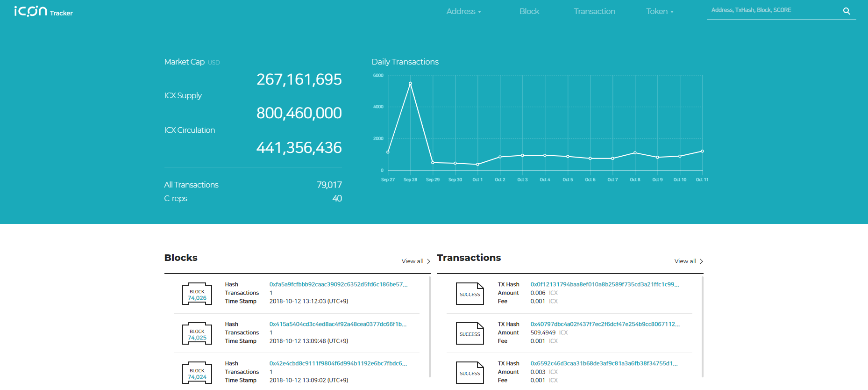Open block hash 0x415a5404cd3c4ed8...

tap(338, 324)
